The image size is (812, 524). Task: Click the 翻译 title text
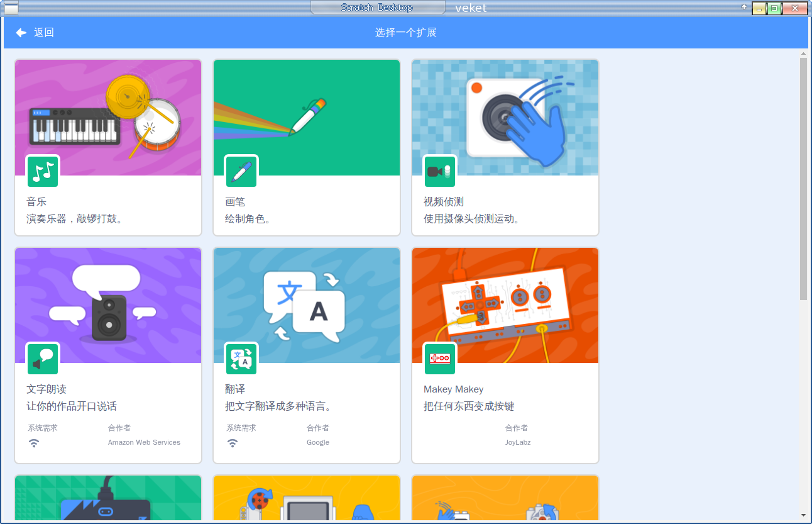pos(235,389)
